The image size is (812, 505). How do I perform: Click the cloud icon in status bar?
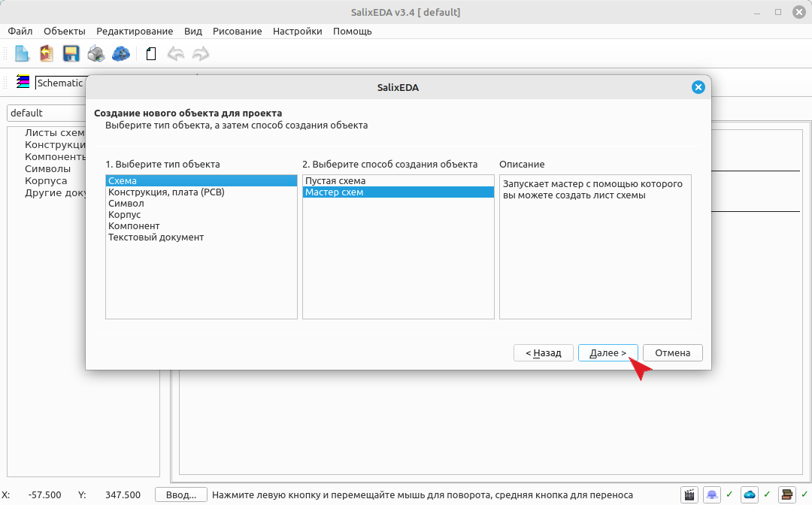click(750, 494)
